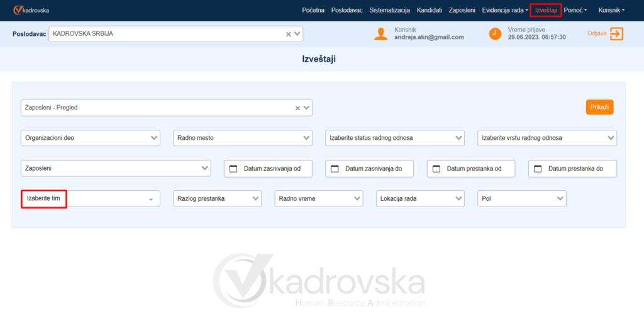Open the Izveštaji menu item
Screen dimensions: 644x323
545,10
